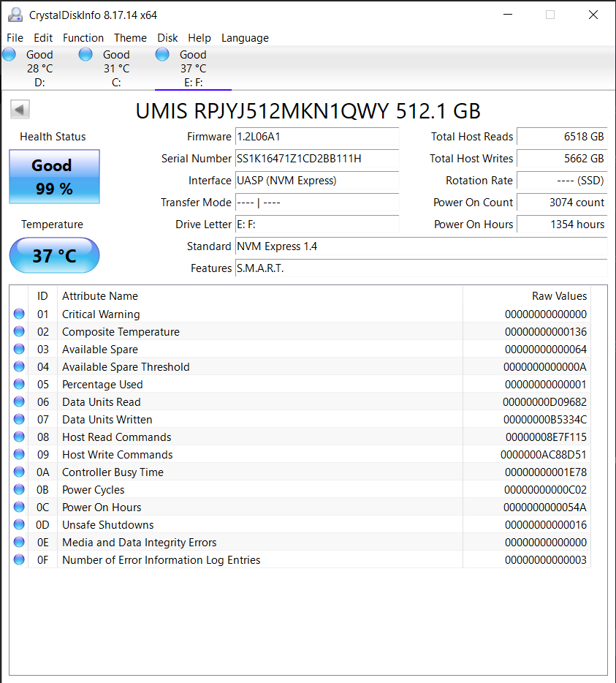Screen dimensions: 616x683
Task: Go to previous disk with back arrow
Action: click(20, 110)
